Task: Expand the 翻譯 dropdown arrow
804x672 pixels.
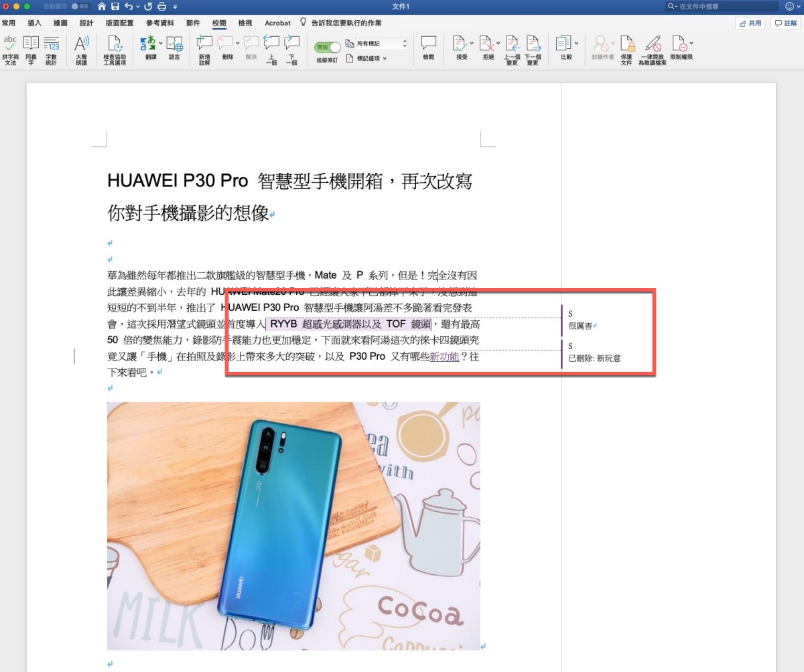Action: click(x=160, y=44)
